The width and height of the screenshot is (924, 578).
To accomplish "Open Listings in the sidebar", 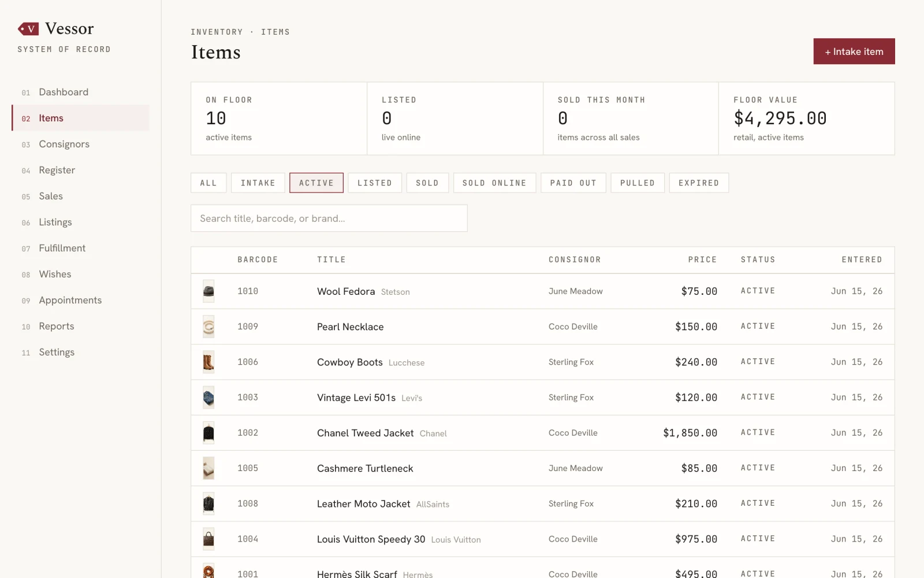I will (x=80, y=222).
